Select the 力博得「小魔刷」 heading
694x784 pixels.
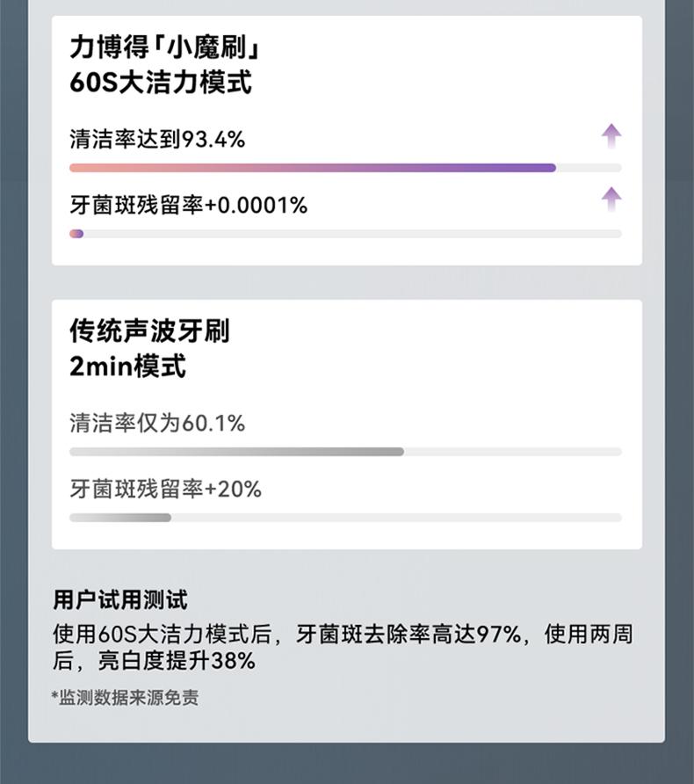(165, 47)
